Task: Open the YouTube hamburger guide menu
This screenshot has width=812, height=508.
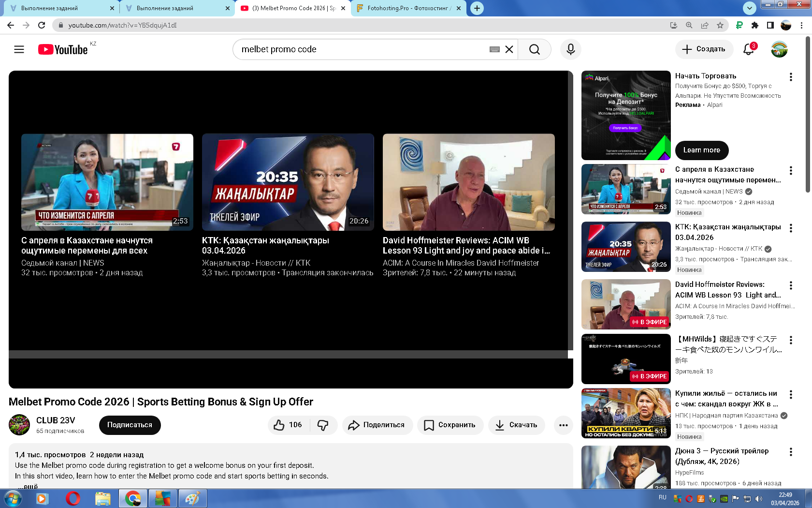Action: point(19,49)
